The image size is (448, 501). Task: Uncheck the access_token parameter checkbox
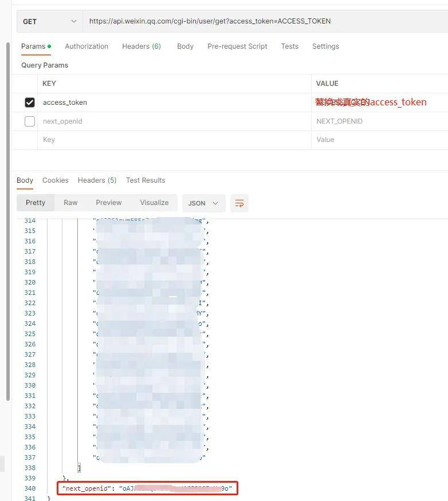(30, 102)
